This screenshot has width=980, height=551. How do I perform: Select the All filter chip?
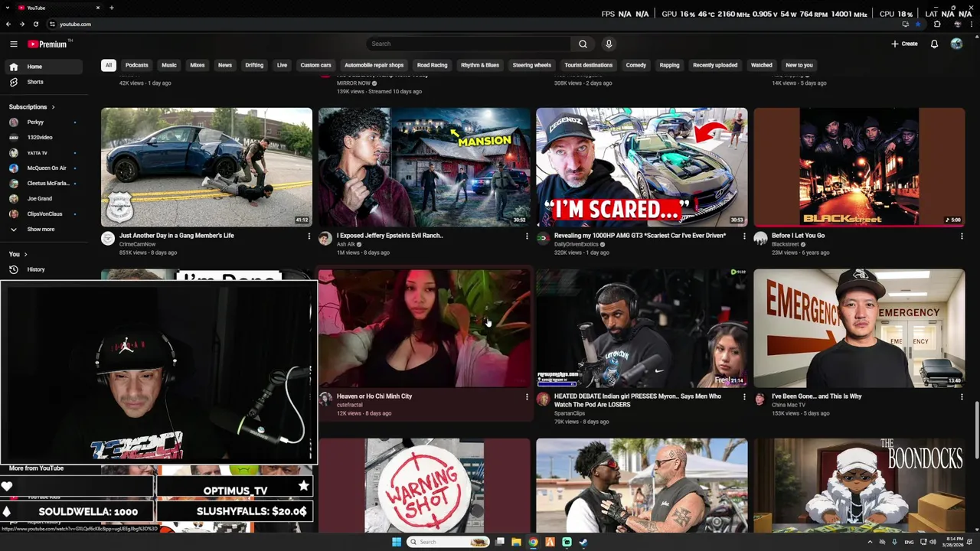[x=109, y=65]
